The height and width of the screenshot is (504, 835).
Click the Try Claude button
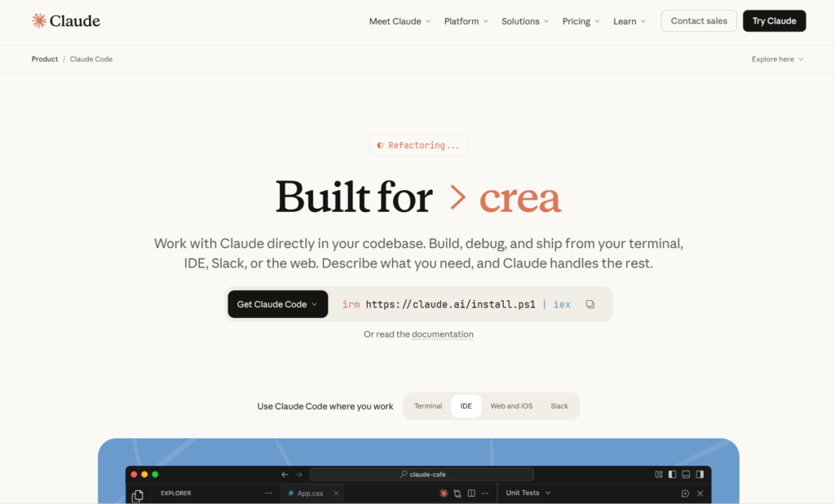(774, 20)
